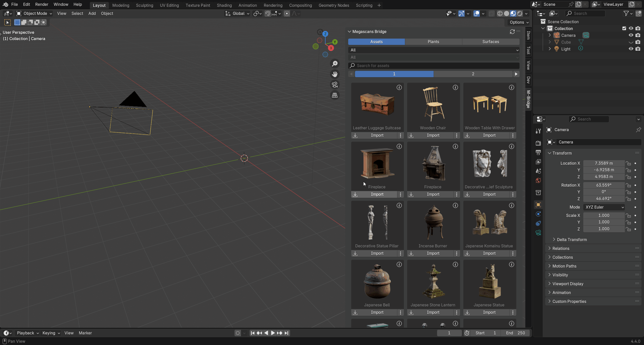Switch to the Shading workspace tab
This screenshot has width=644, height=345.
click(224, 5)
